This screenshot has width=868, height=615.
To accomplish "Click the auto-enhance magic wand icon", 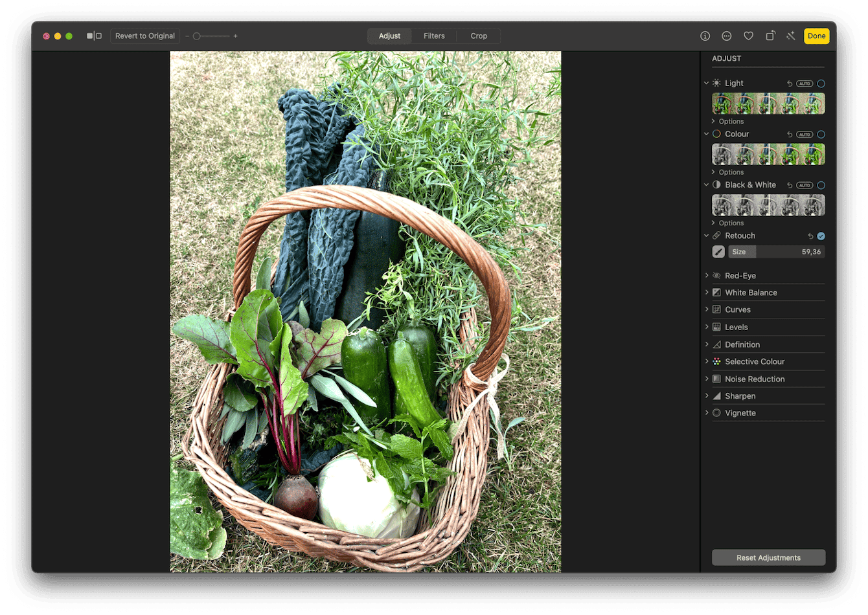I will click(791, 36).
